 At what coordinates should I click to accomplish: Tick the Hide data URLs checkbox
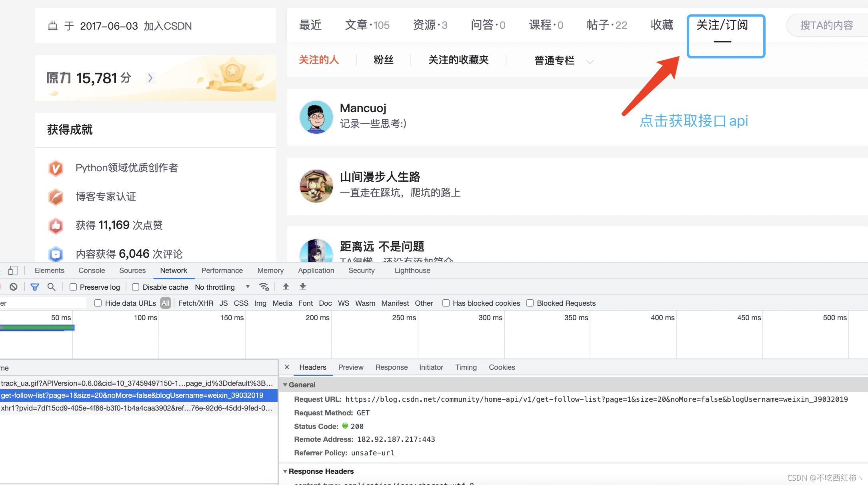click(x=98, y=303)
